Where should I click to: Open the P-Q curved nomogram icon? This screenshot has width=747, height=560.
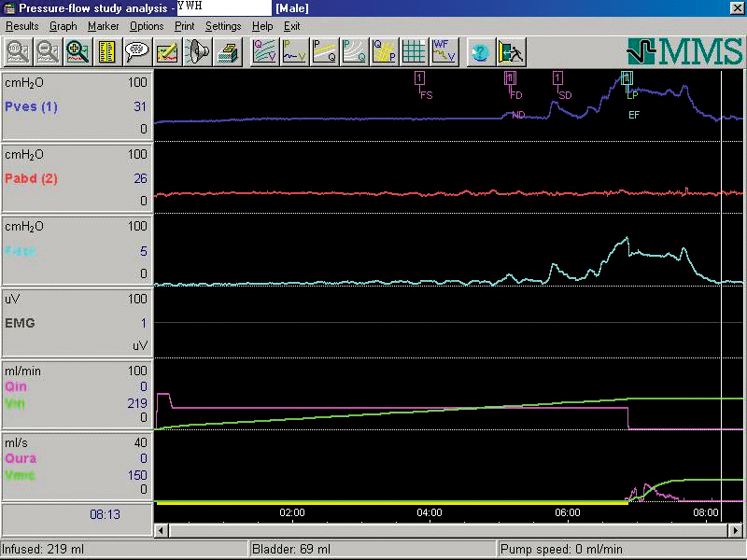point(354,51)
